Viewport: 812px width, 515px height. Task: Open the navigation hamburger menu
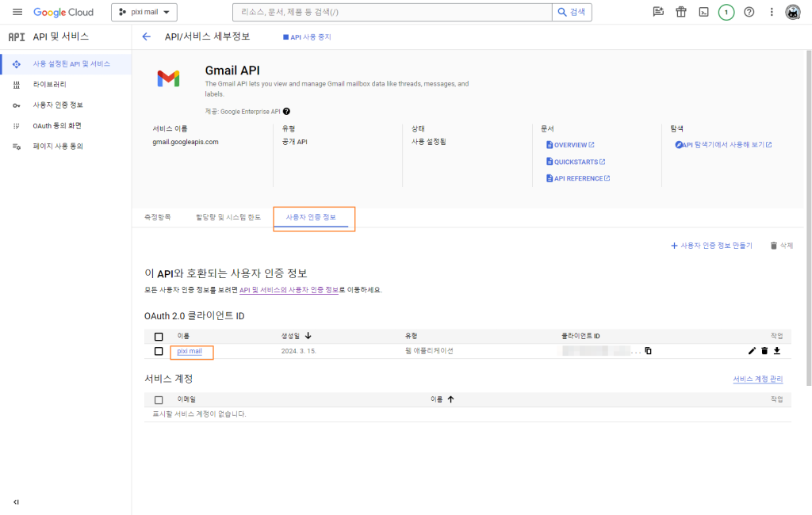17,12
